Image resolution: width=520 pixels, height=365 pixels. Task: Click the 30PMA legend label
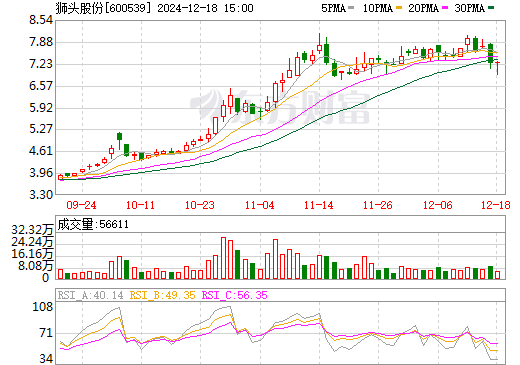coord(469,8)
